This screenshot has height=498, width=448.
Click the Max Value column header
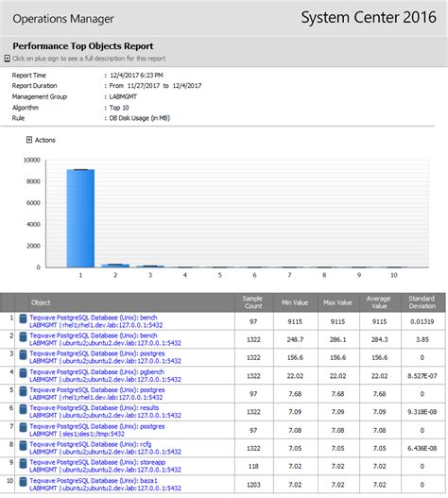[x=337, y=302]
